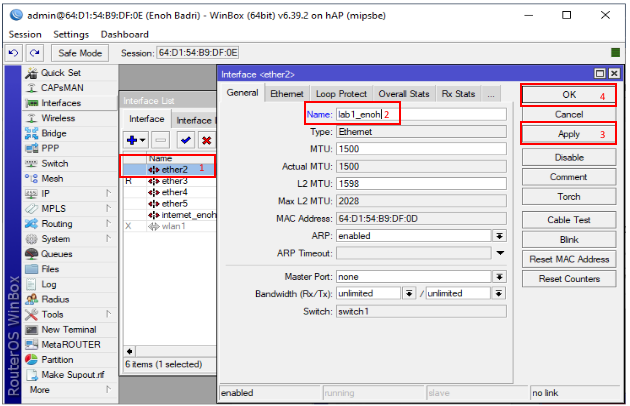Click the minus remove interface button

pyautogui.click(x=160, y=140)
